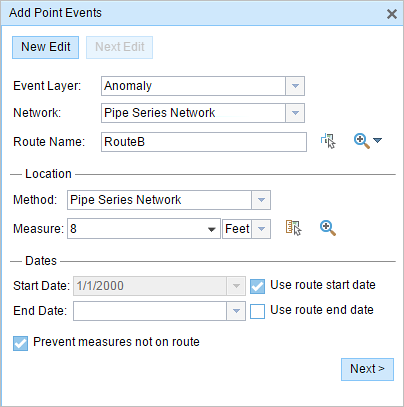The width and height of the screenshot is (404, 407).
Task: Check Use route end date
Action: pyautogui.click(x=257, y=311)
